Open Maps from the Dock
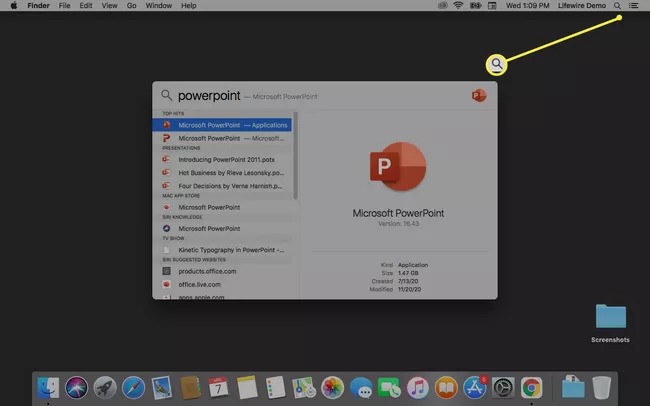 pos(304,388)
